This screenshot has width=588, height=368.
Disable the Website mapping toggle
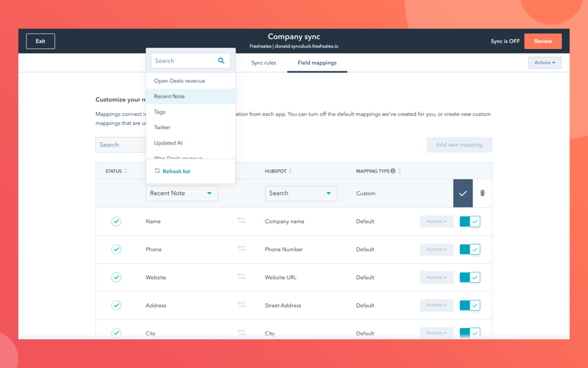pos(470,277)
